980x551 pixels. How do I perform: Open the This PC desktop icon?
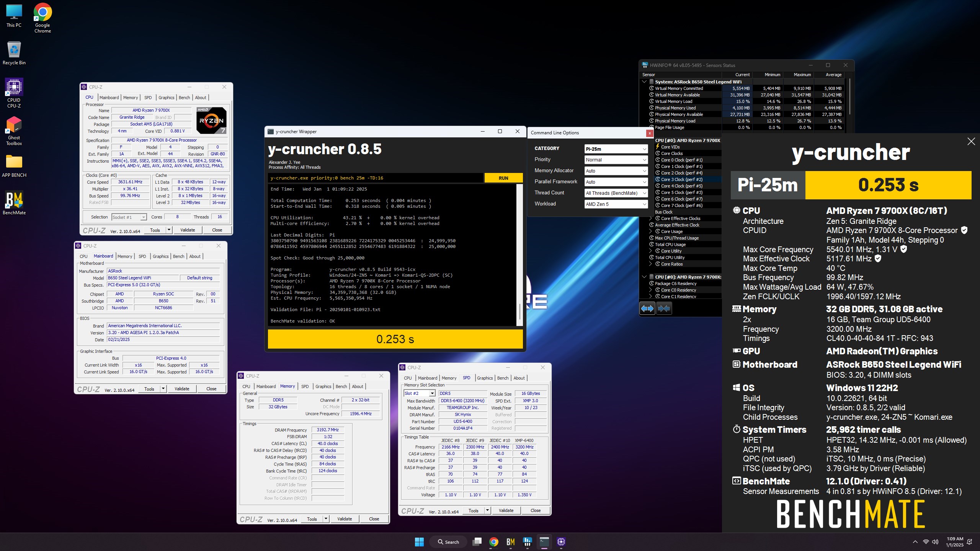pyautogui.click(x=14, y=16)
